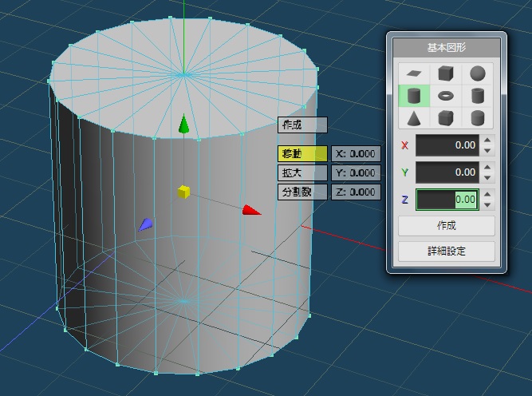The width and height of the screenshot is (532, 396).
Task: Switch to 分割数 (segments) mode in viewport
Action: (x=302, y=192)
